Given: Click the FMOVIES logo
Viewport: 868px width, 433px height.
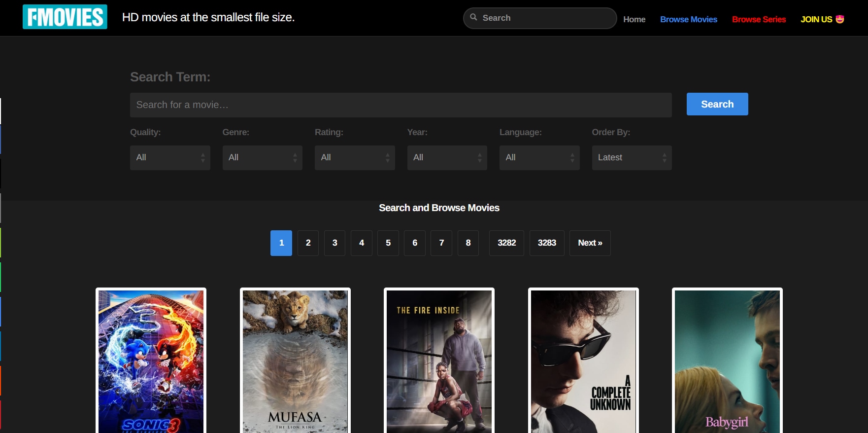Looking at the screenshot, I should [x=65, y=17].
